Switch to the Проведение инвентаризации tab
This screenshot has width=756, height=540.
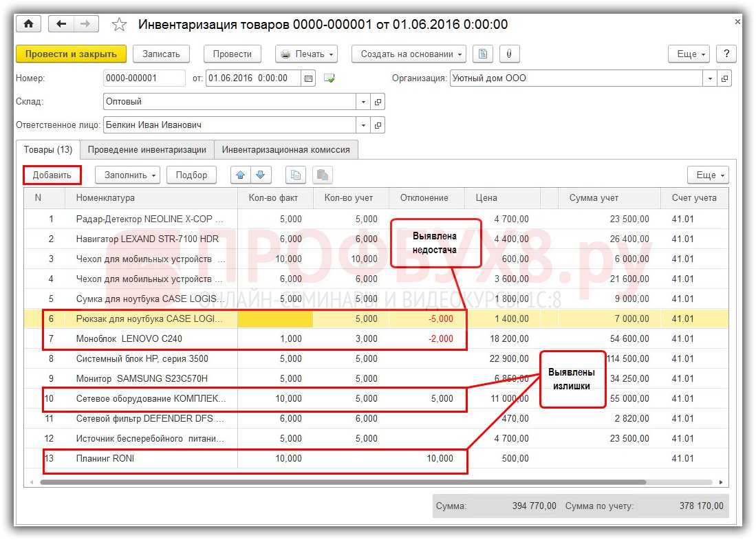click(147, 149)
